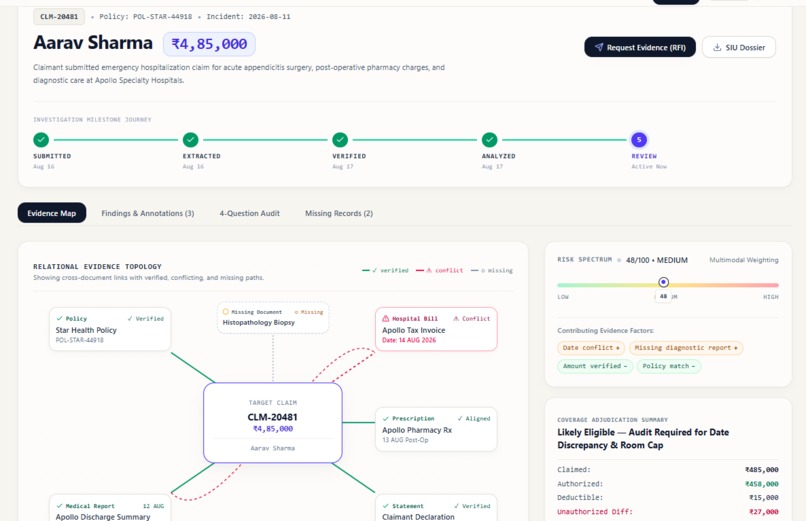This screenshot has width=806, height=521.
Task: Select the Submitted milestone checkmark
Action: (41, 140)
